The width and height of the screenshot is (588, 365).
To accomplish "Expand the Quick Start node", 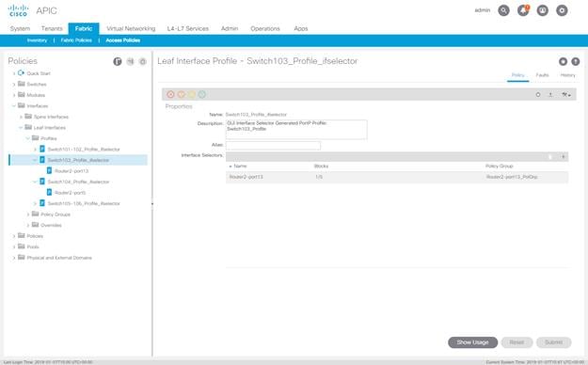I will pyautogui.click(x=14, y=73).
